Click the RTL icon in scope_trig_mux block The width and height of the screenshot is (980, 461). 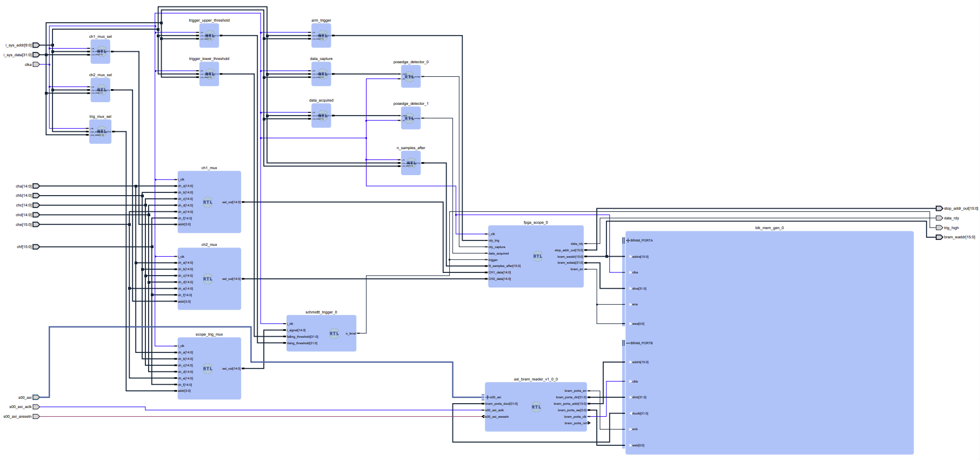pos(208,369)
